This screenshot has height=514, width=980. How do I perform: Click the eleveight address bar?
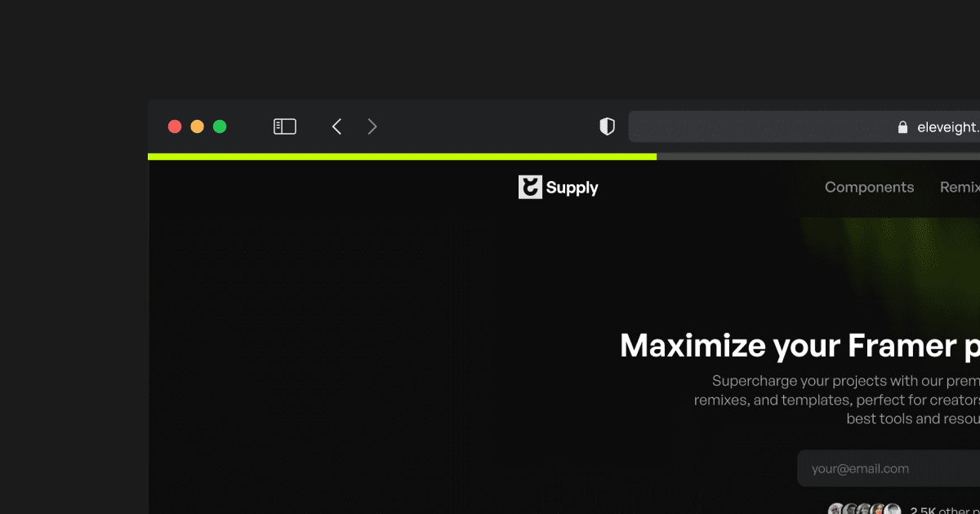804,126
